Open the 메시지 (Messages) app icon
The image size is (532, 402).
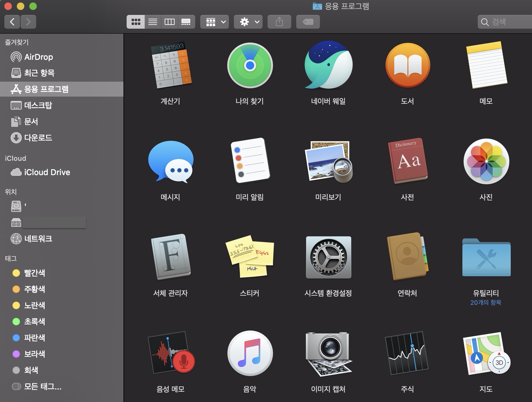(x=171, y=162)
